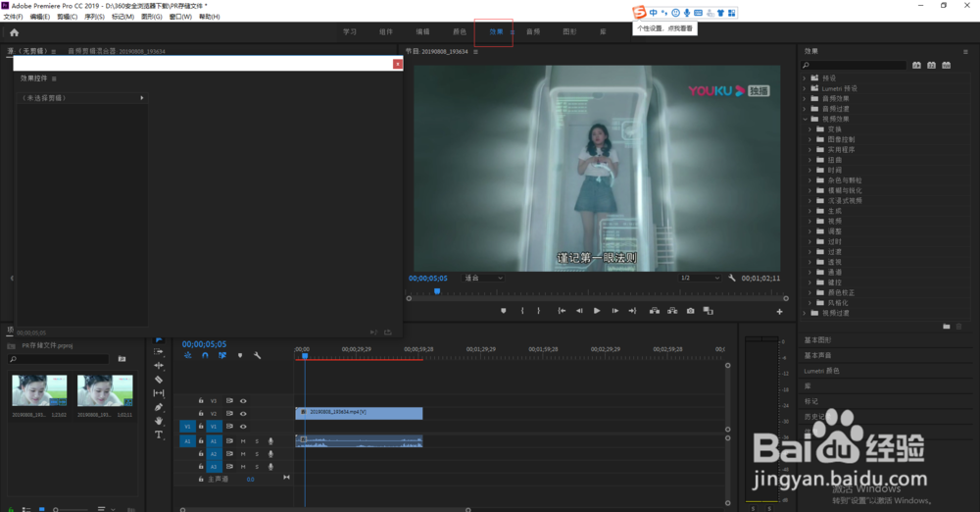This screenshot has height=512, width=980.
Task: Open 序列(S) menu
Action: 94,17
